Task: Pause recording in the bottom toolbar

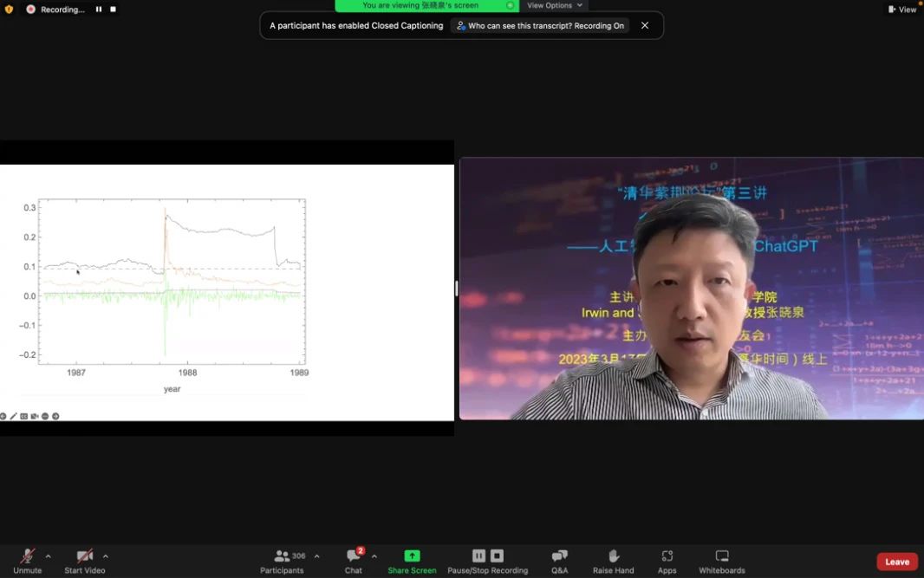Action: point(478,555)
